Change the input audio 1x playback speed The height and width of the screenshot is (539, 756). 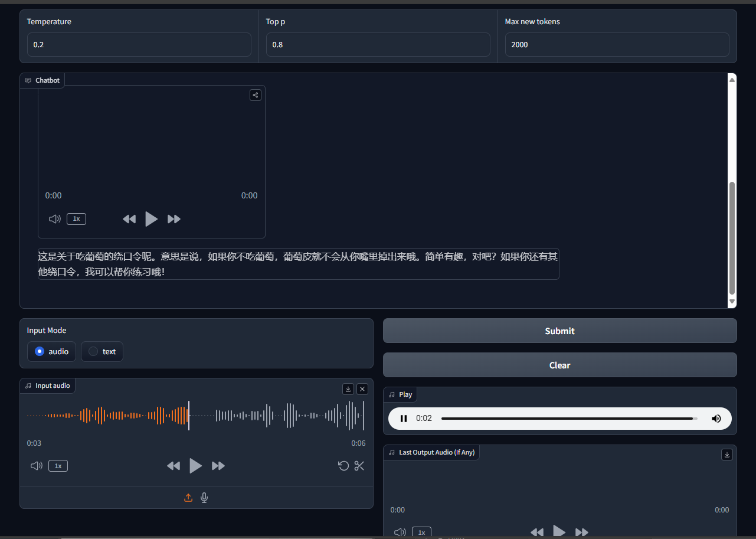tap(58, 466)
